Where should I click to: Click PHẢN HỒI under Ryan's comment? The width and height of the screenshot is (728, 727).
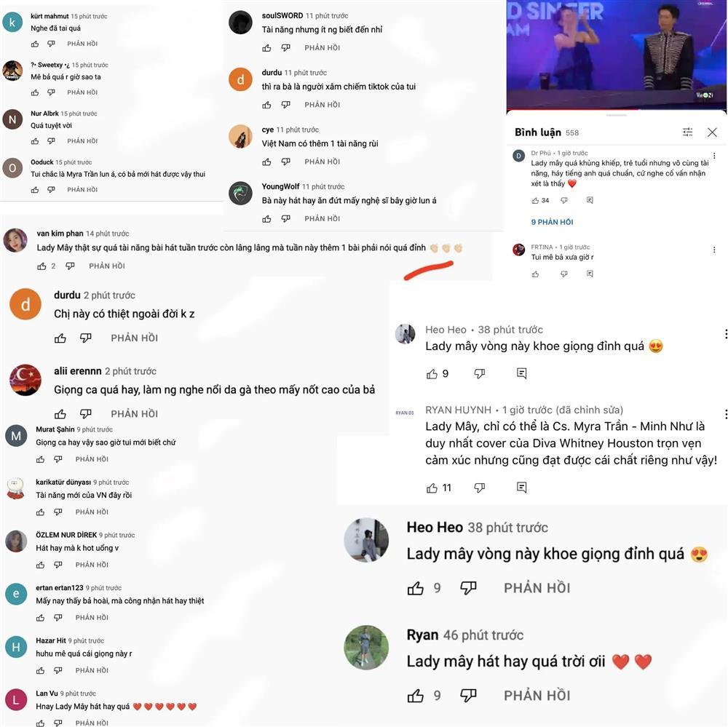(x=537, y=695)
